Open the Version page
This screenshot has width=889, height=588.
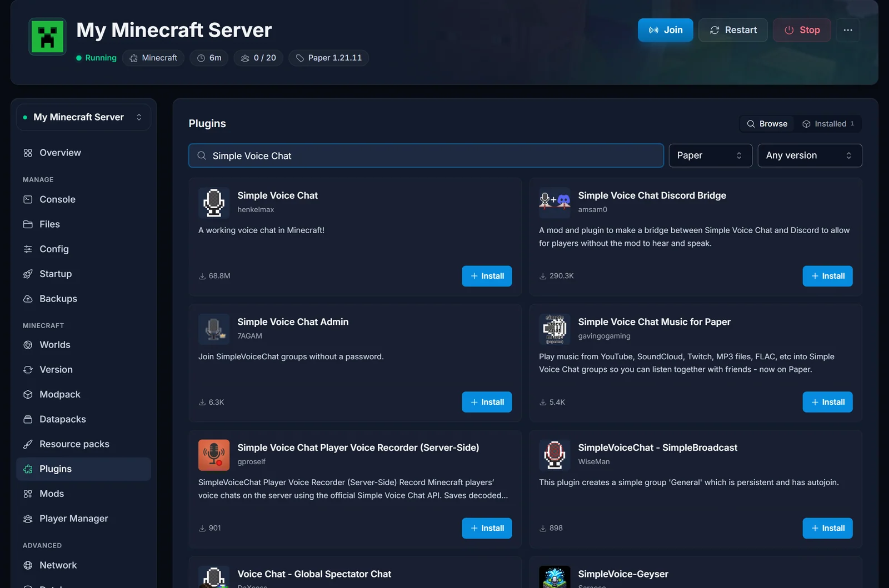pyautogui.click(x=83, y=370)
